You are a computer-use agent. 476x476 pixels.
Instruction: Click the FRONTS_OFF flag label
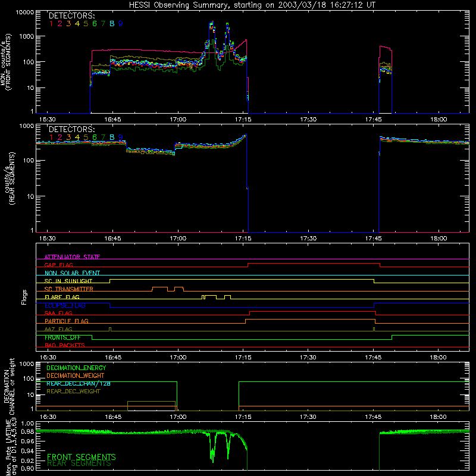pyautogui.click(x=62, y=337)
